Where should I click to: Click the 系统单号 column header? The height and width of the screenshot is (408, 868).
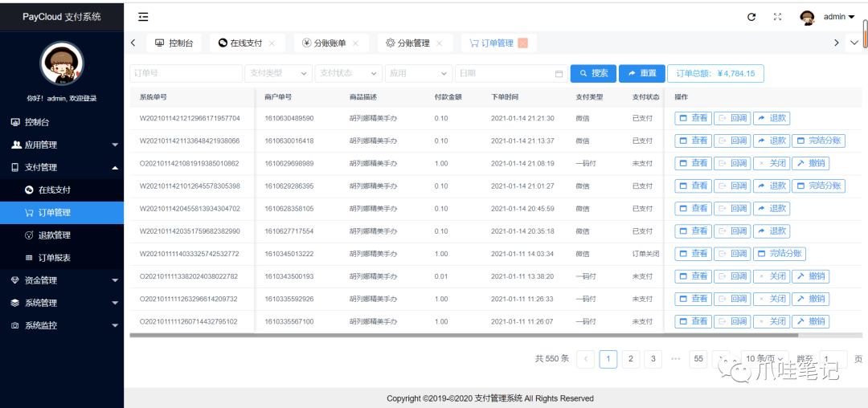pos(154,97)
